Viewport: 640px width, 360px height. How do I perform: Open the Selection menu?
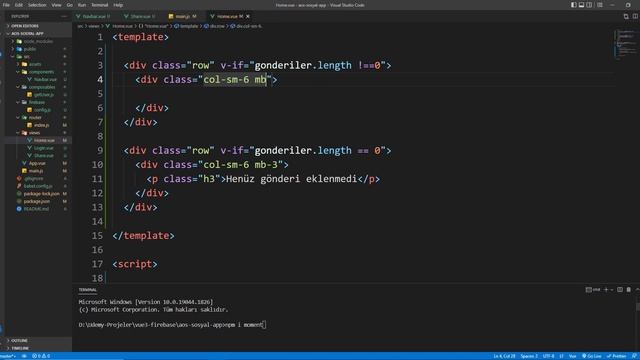[x=37, y=5]
